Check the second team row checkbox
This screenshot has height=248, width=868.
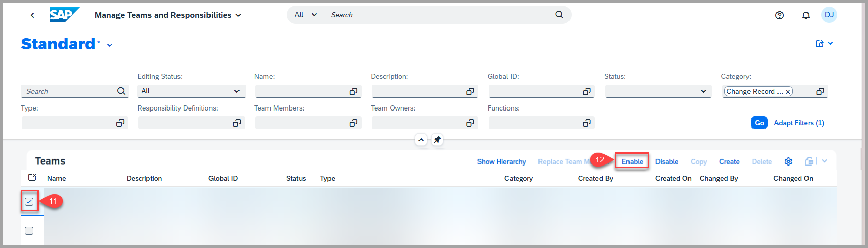[29, 231]
